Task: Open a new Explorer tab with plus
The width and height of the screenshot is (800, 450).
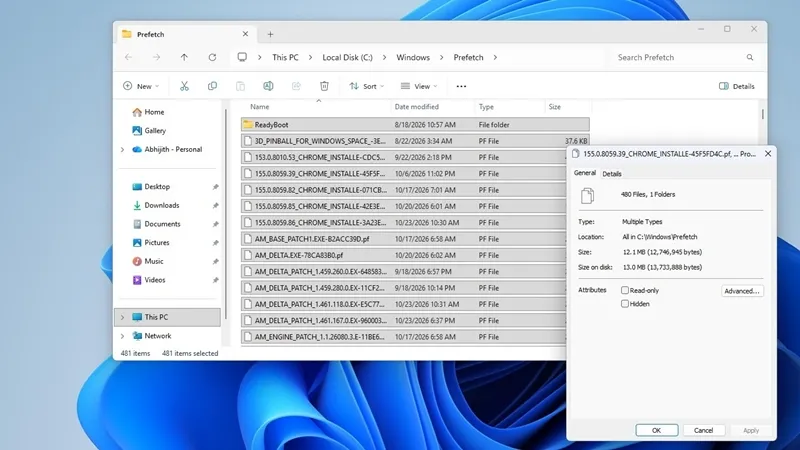Action: pos(270,34)
